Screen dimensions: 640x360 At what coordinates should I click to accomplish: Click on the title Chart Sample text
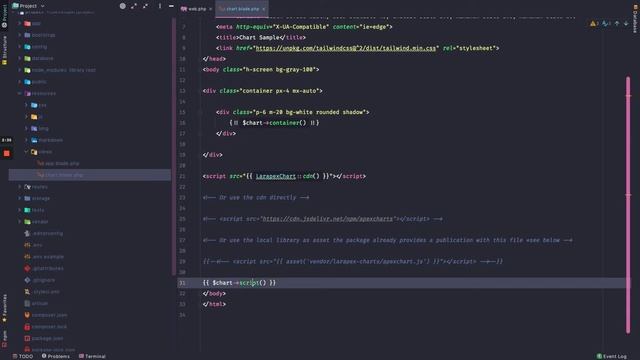[260, 38]
